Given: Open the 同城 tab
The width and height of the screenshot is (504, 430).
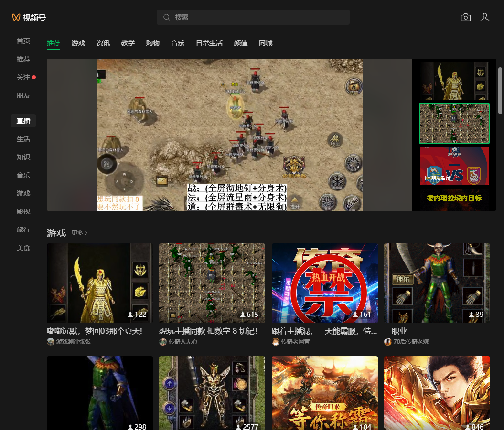Looking at the screenshot, I should pos(266,43).
